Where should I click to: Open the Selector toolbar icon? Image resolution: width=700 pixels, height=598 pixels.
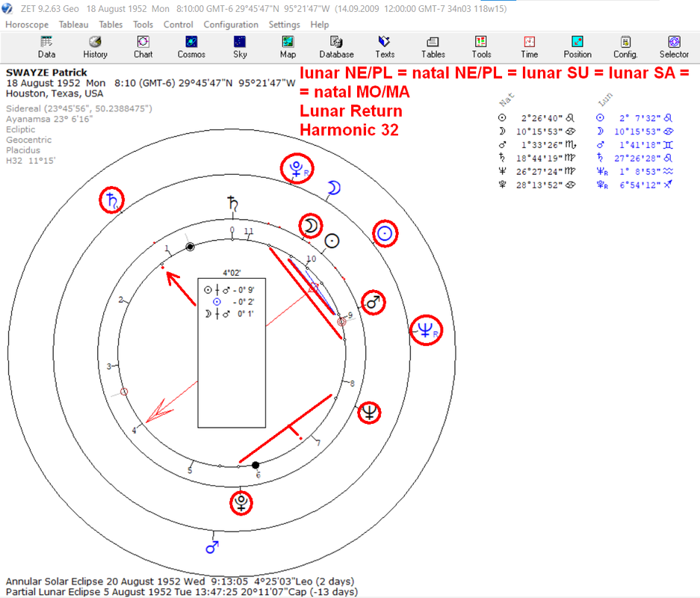pos(674,47)
